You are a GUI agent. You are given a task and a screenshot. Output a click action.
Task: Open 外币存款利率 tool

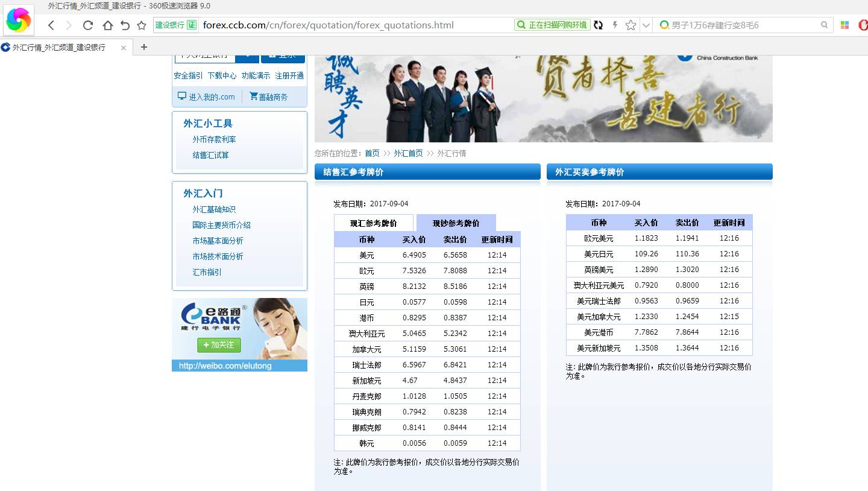click(214, 139)
